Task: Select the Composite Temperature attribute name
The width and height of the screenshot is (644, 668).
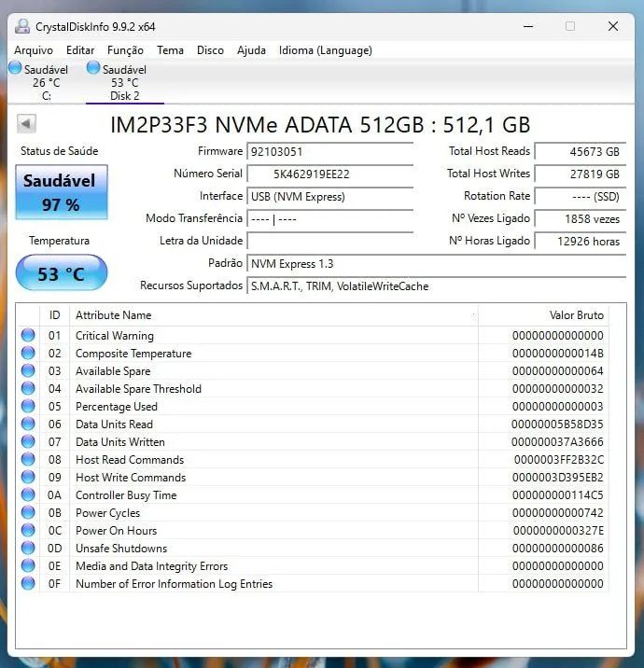Action: (x=133, y=354)
